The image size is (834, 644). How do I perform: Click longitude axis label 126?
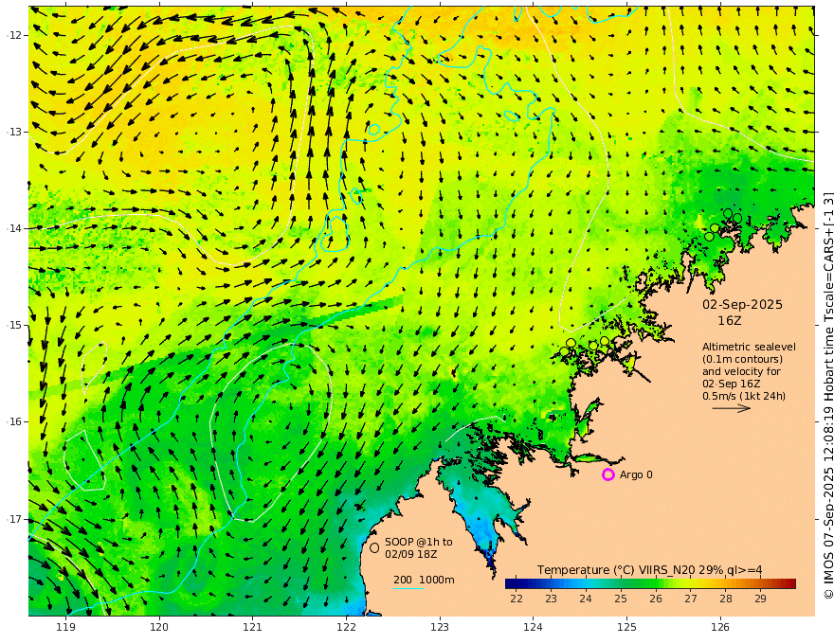click(x=720, y=627)
